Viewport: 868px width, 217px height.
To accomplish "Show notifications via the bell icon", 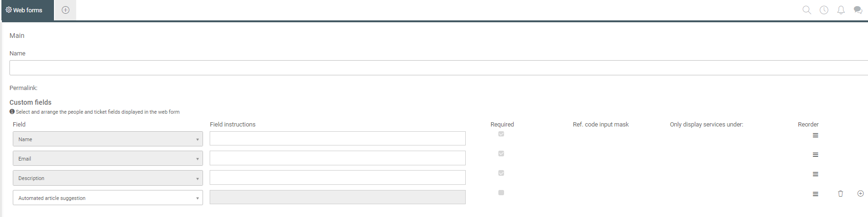I will [x=841, y=10].
